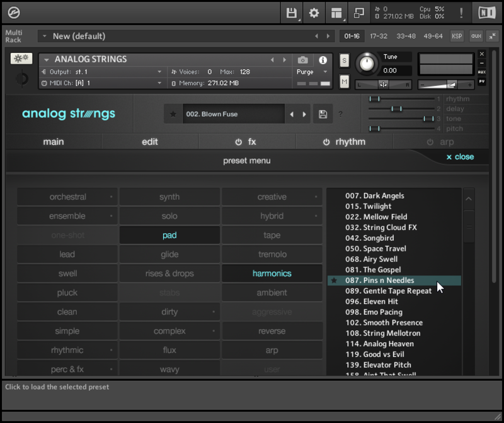Select the rises & drops tag

[x=169, y=274]
